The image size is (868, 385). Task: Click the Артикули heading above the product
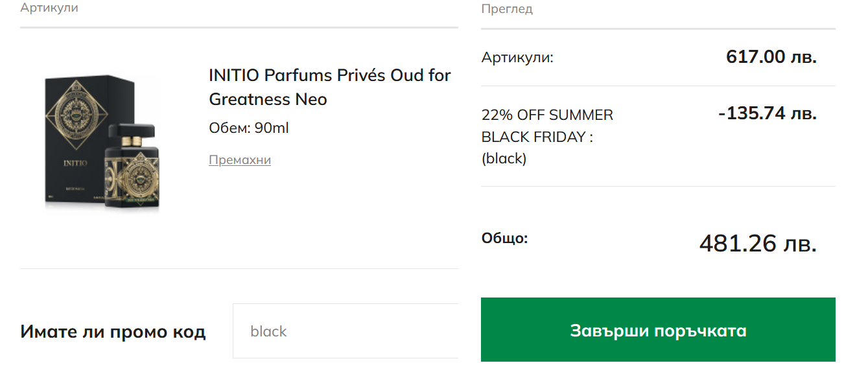49,8
